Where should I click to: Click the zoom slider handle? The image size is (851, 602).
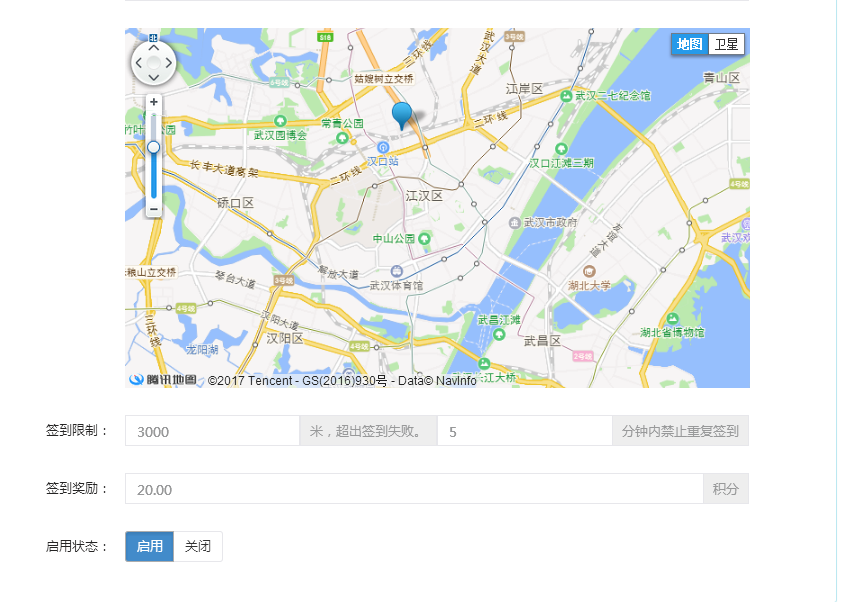pos(154,147)
